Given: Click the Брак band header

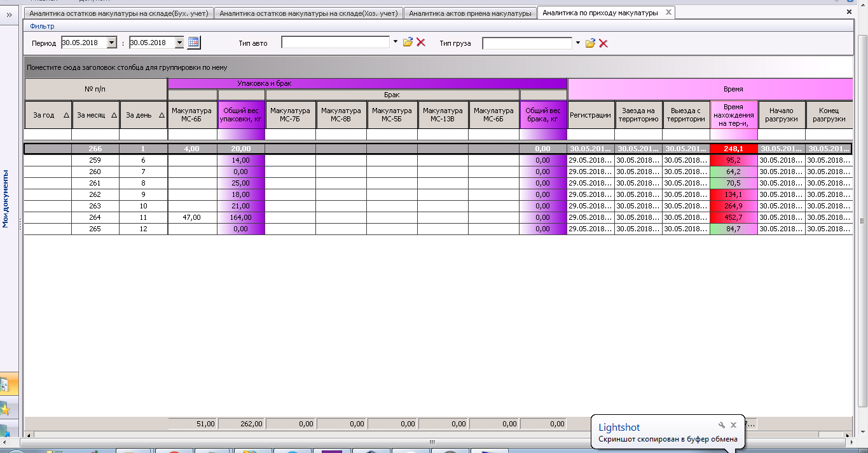Looking at the screenshot, I should [392, 95].
